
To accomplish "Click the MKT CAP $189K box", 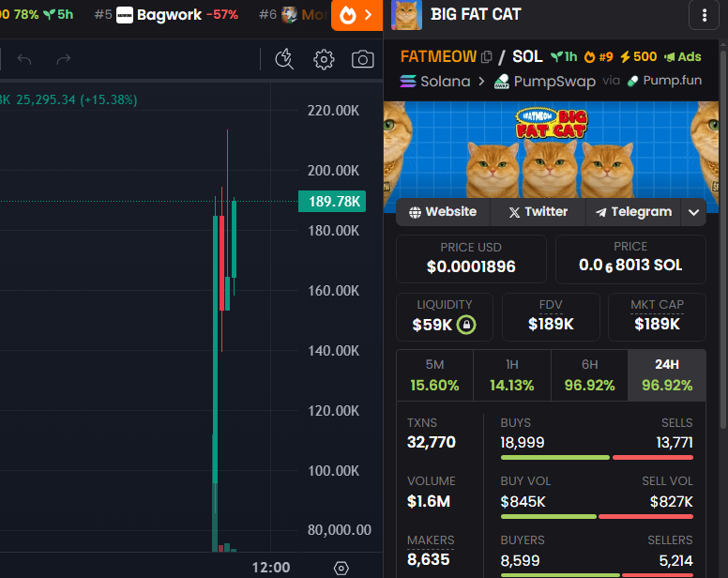I will [x=657, y=317].
